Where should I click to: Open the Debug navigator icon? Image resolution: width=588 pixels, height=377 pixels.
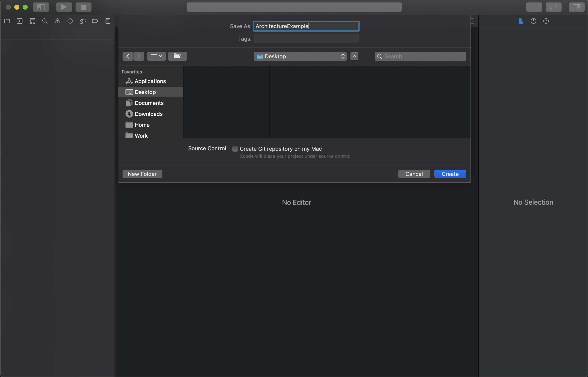coord(83,21)
